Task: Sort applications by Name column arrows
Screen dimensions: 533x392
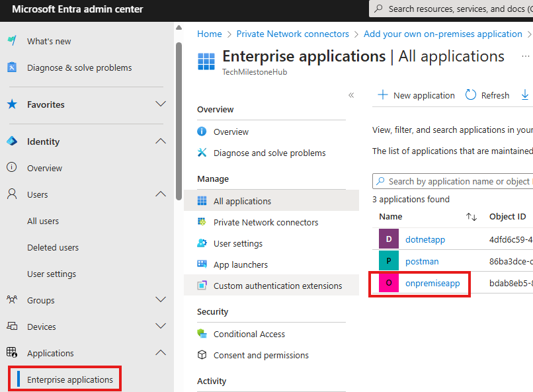Action: tap(471, 217)
